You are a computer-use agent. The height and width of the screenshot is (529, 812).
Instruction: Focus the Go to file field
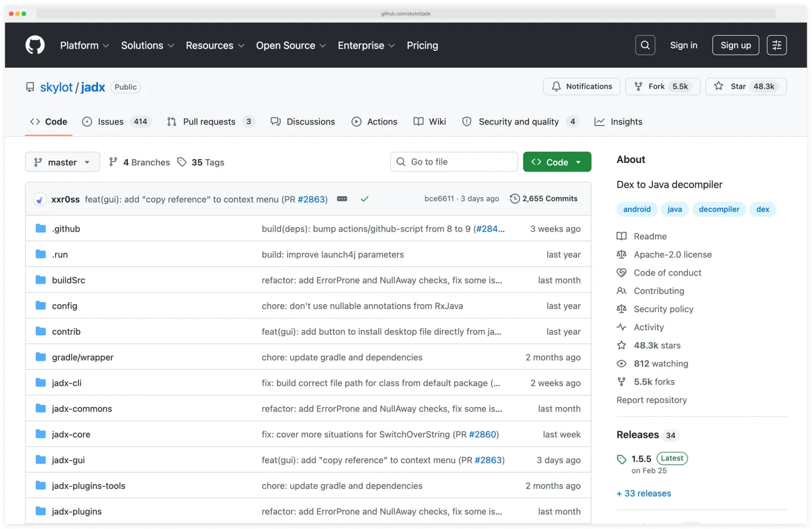(454, 162)
